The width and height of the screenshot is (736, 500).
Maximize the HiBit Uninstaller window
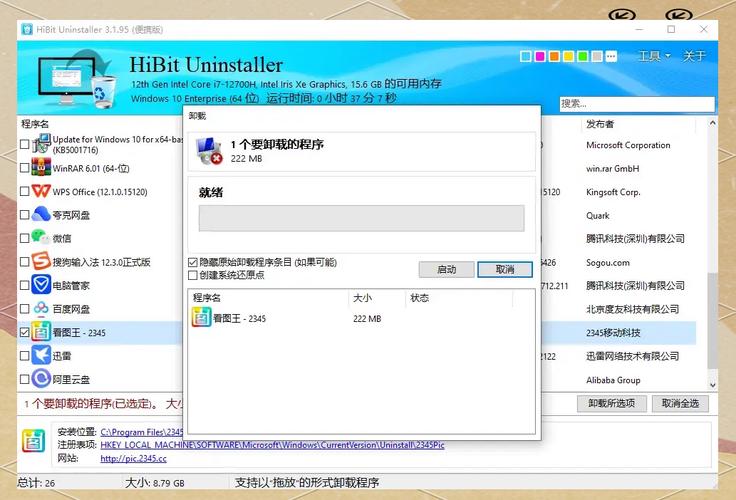coord(671,29)
